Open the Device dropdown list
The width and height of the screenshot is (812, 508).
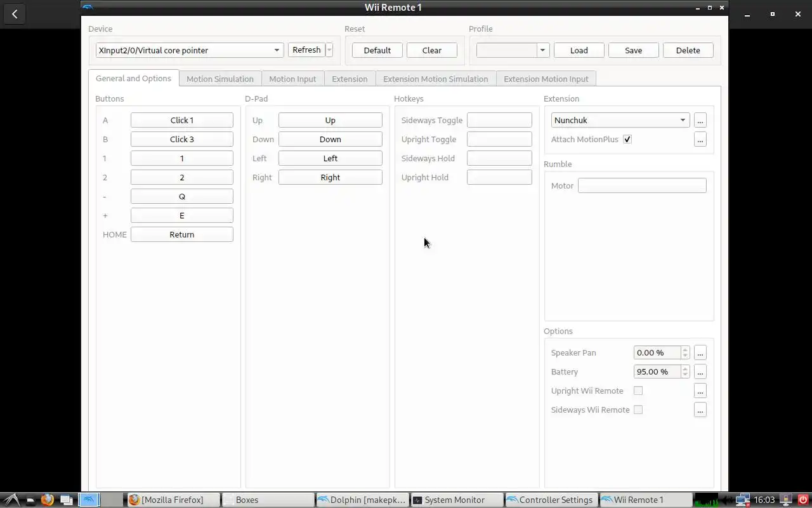click(x=190, y=50)
